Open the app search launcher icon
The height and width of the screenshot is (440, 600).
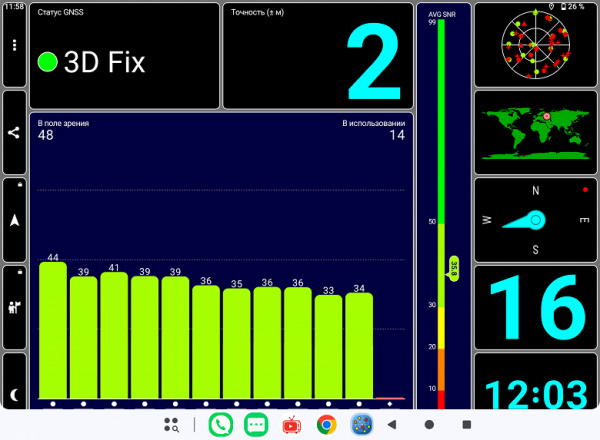tap(171, 425)
